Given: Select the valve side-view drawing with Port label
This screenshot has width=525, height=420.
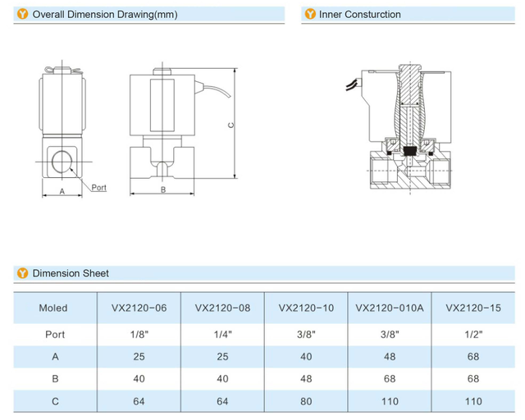Looking at the screenshot, I should tap(60, 127).
